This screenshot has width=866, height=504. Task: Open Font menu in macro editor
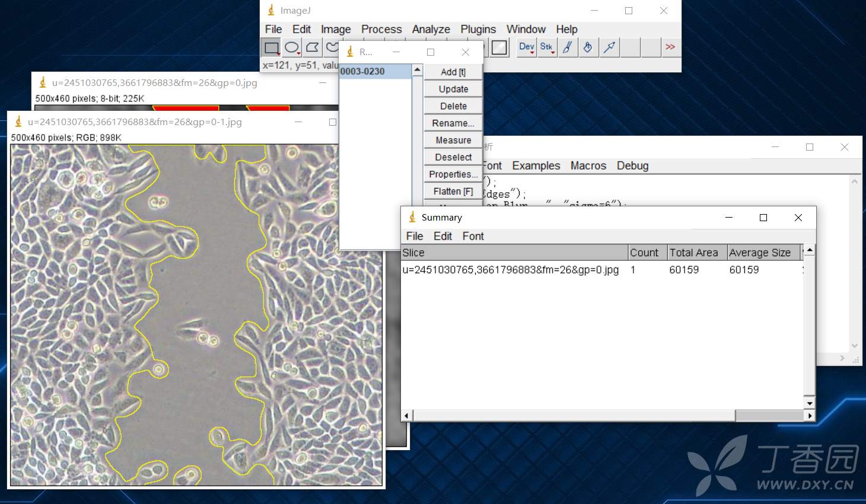[492, 166]
